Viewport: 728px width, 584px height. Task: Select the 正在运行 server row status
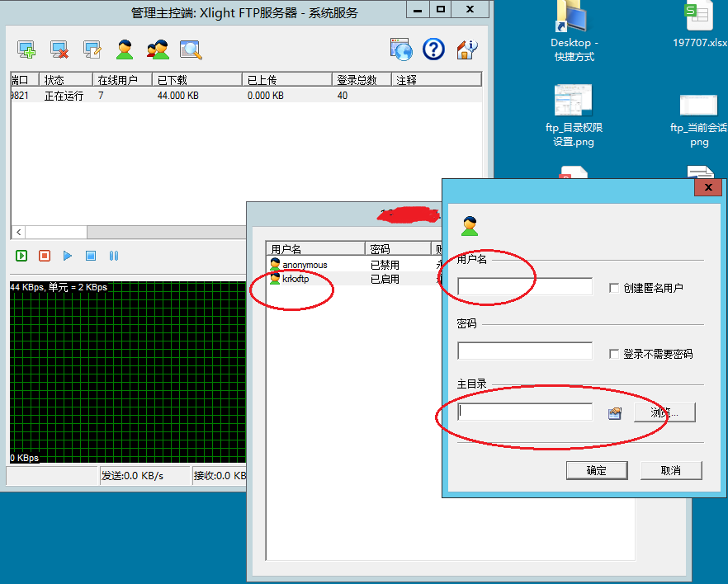pyautogui.click(x=64, y=96)
